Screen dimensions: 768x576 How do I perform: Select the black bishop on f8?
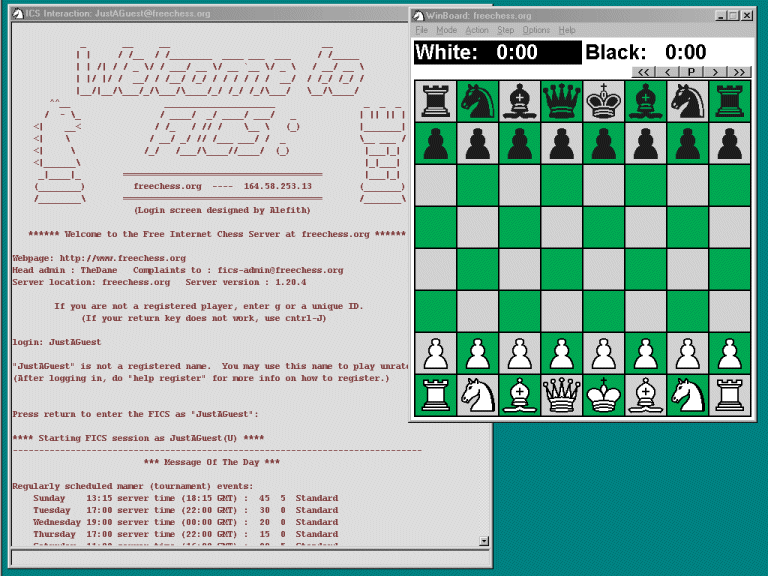point(646,101)
